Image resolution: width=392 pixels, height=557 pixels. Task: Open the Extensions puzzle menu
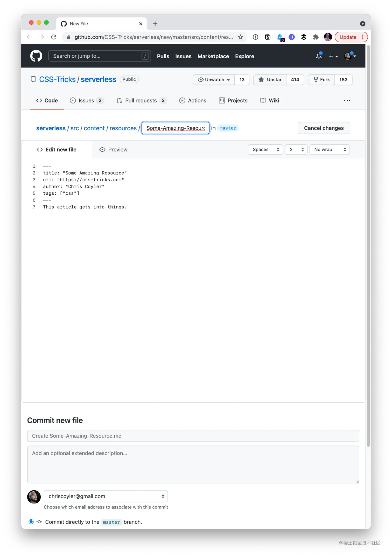point(316,37)
